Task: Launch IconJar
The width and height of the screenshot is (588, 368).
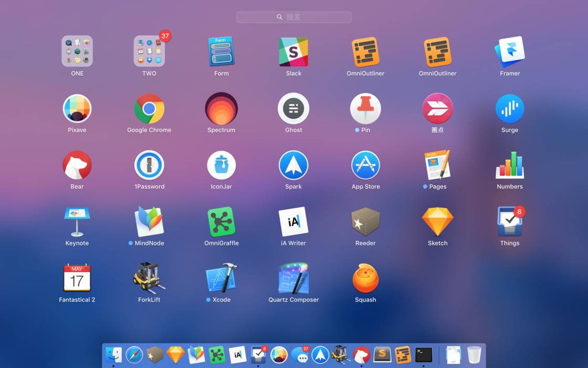Action: pos(221,165)
